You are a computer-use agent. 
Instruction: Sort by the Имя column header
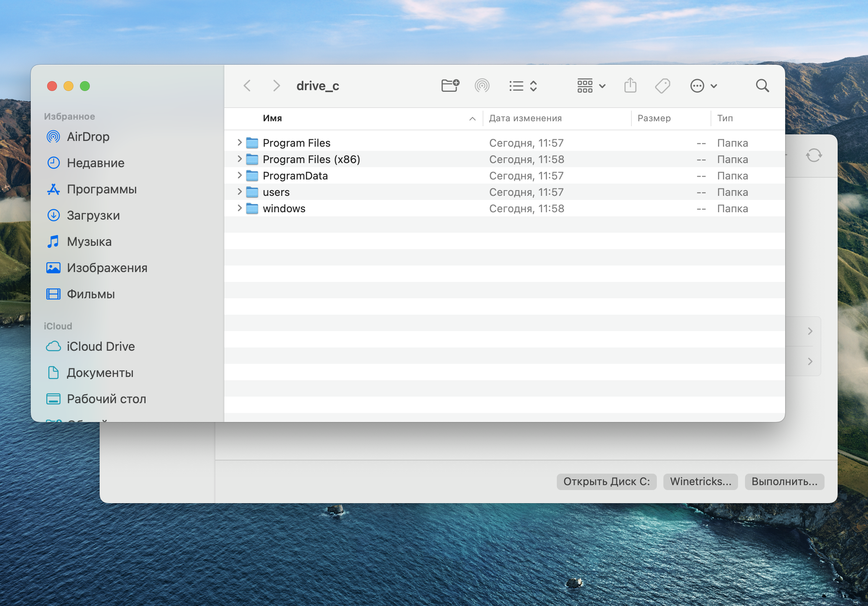pyautogui.click(x=272, y=118)
